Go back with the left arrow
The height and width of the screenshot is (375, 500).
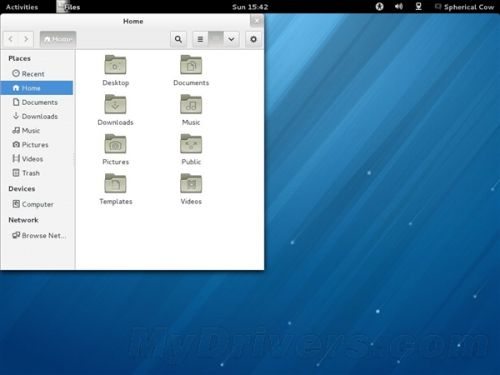pos(11,39)
